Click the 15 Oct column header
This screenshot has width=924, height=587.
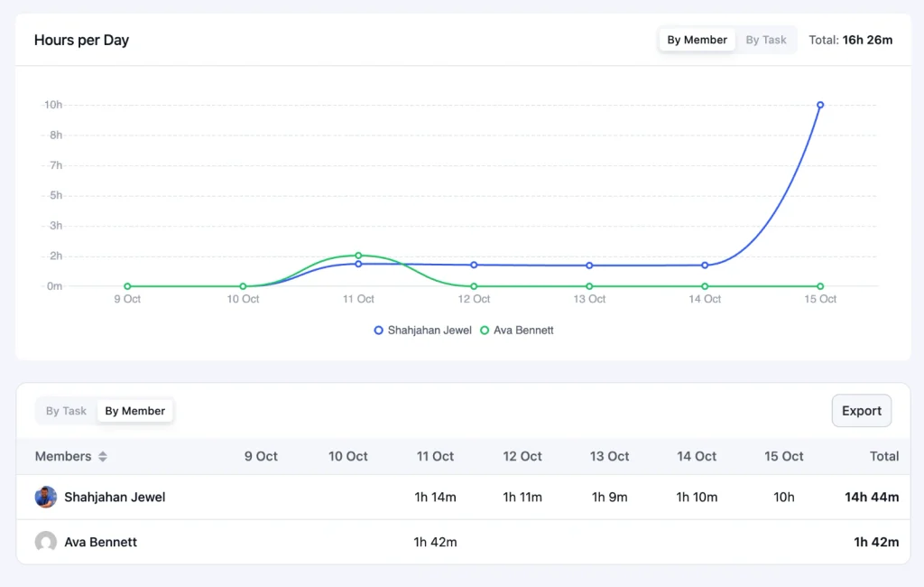(x=784, y=457)
